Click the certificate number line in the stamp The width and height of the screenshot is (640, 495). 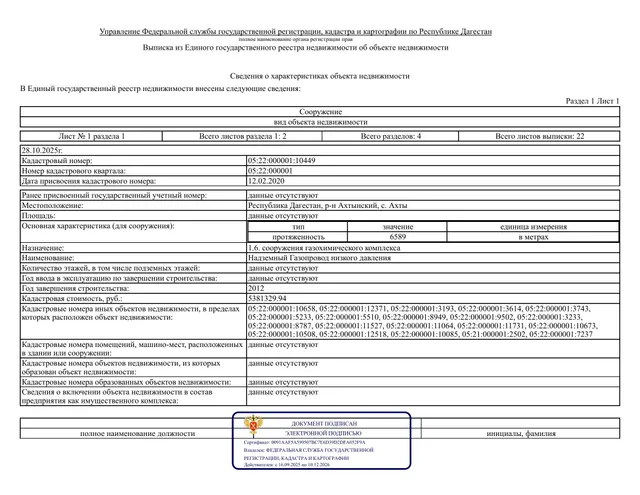tap(304, 442)
